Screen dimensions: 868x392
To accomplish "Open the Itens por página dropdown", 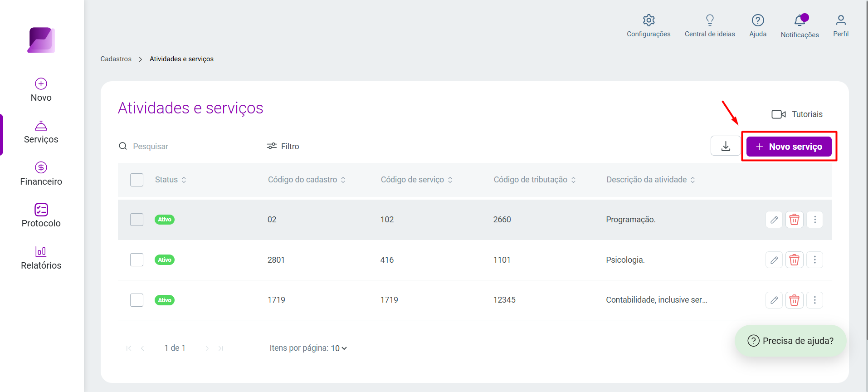I will [339, 348].
